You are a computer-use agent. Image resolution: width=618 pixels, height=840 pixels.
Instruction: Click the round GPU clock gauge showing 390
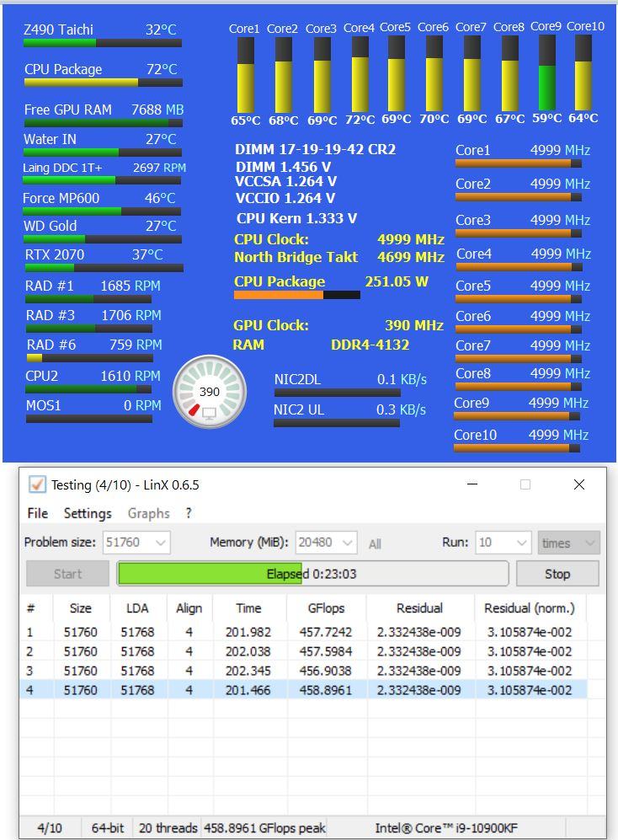210,392
